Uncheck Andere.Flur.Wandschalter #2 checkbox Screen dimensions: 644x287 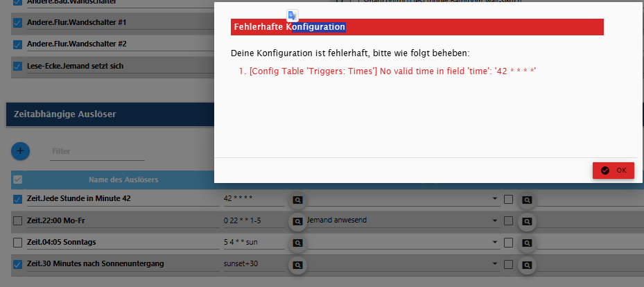point(17,44)
